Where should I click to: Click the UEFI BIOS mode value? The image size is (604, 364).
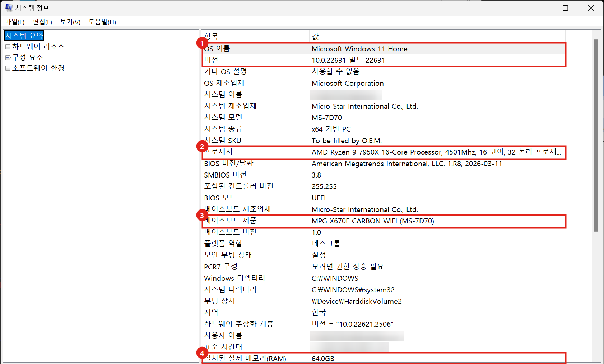tap(319, 198)
